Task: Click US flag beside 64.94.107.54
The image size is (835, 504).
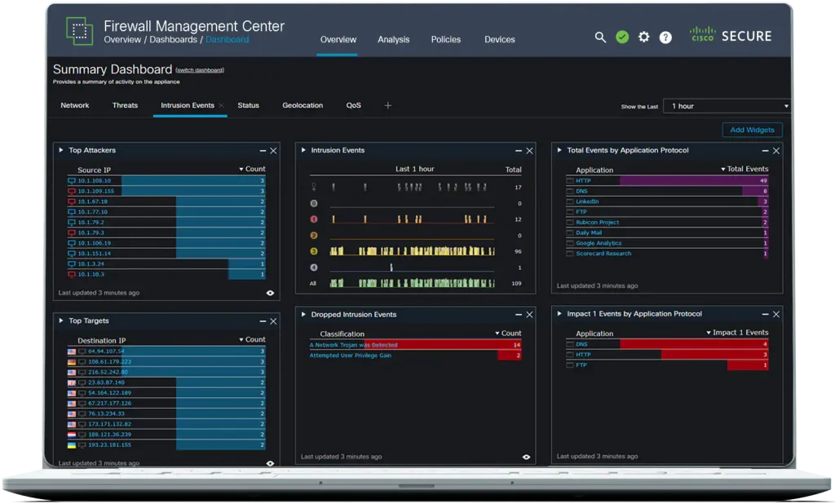Action: pyautogui.click(x=72, y=351)
